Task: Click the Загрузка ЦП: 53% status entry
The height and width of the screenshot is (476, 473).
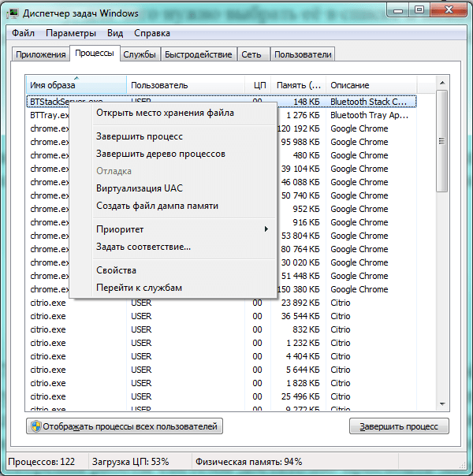Action: pyautogui.click(x=131, y=462)
